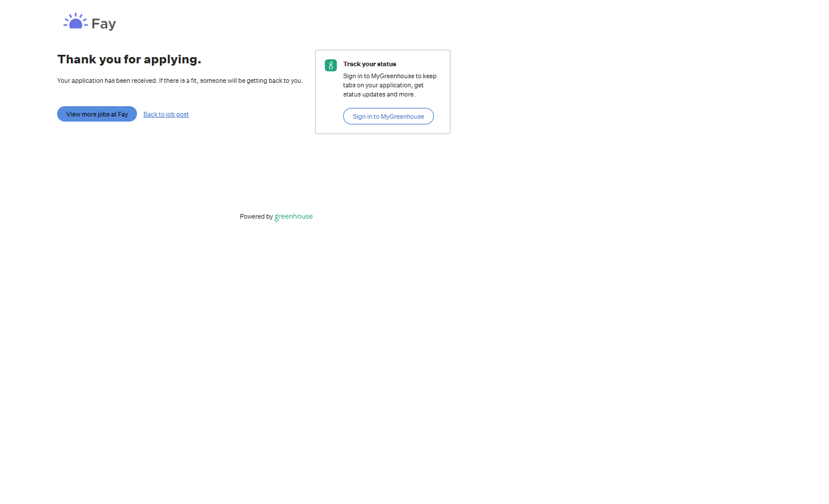Screen dimensions: 829x504
Task: Click the word "applying." in the heading
Action: point(172,60)
